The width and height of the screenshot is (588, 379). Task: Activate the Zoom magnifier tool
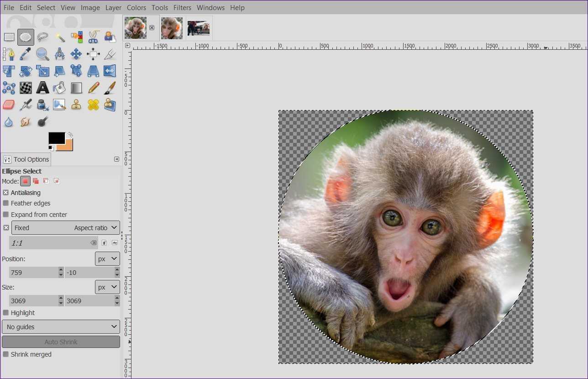[x=42, y=54]
